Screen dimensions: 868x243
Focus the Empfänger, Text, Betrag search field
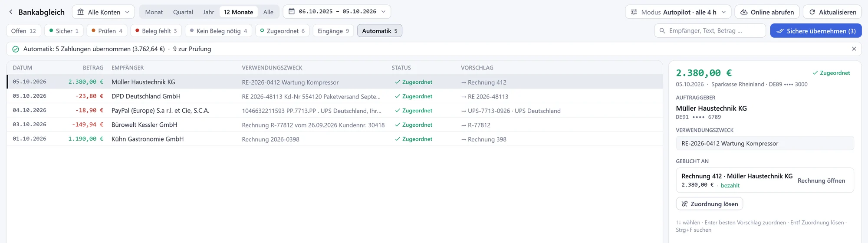tap(710, 31)
